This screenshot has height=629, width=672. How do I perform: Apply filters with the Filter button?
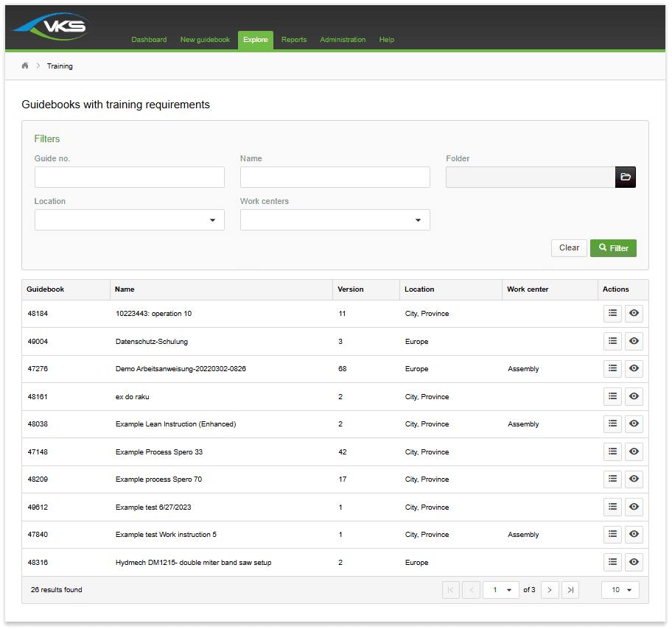613,248
